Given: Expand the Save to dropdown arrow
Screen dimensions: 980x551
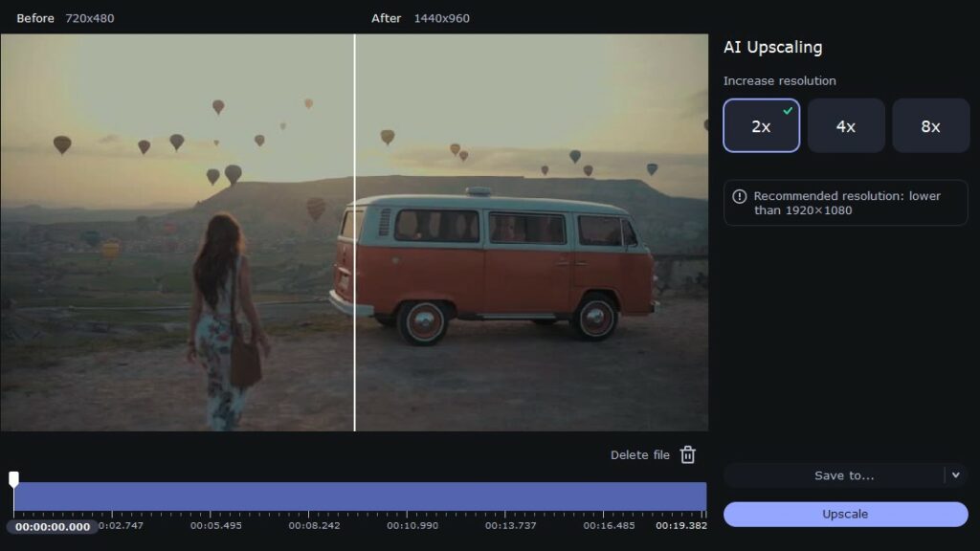Looking at the screenshot, I should click(x=955, y=475).
